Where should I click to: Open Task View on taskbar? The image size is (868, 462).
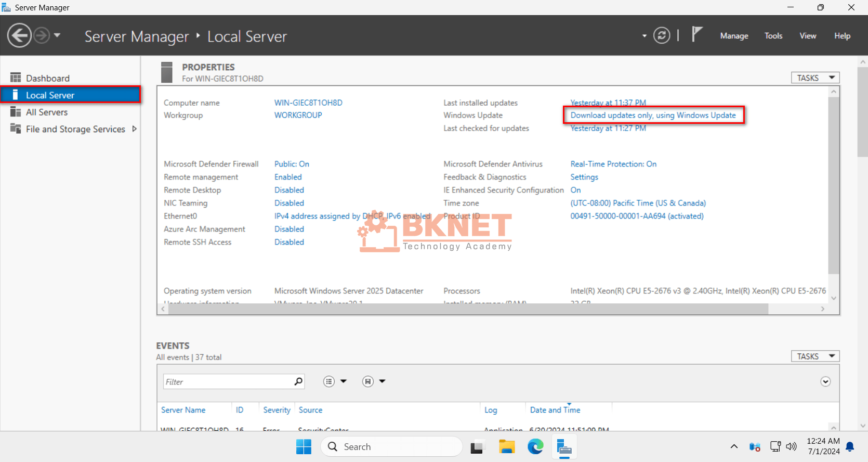point(478,447)
